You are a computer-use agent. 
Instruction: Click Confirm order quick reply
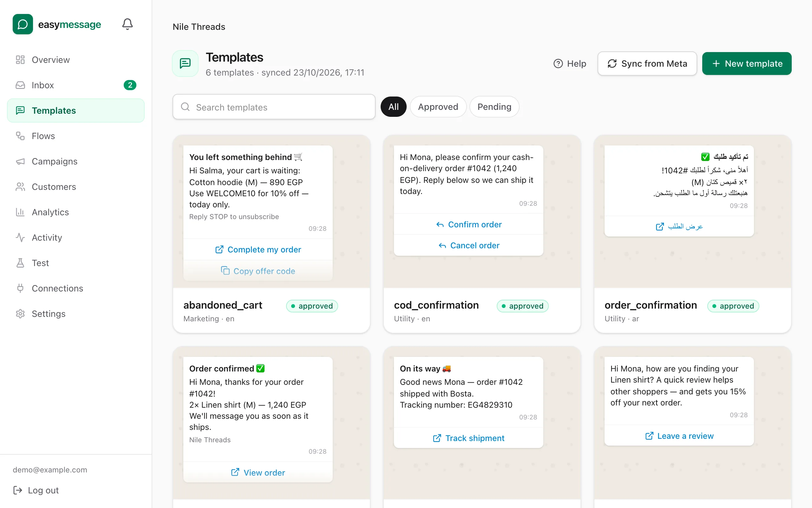[468, 224]
